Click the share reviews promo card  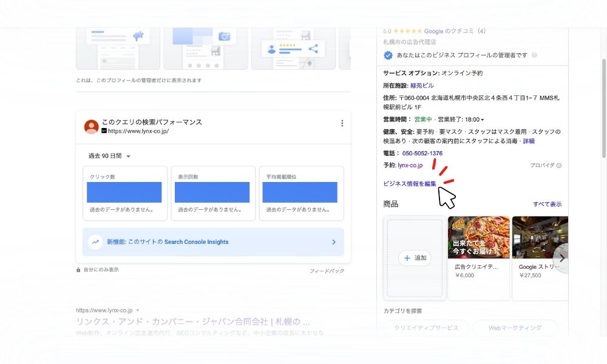(x=293, y=49)
